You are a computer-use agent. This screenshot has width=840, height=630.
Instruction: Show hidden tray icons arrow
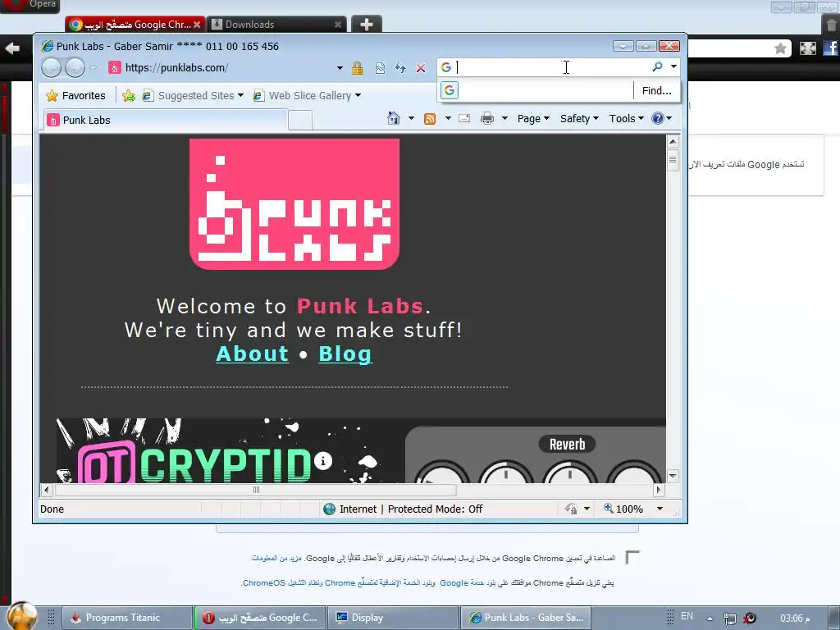tap(710, 619)
